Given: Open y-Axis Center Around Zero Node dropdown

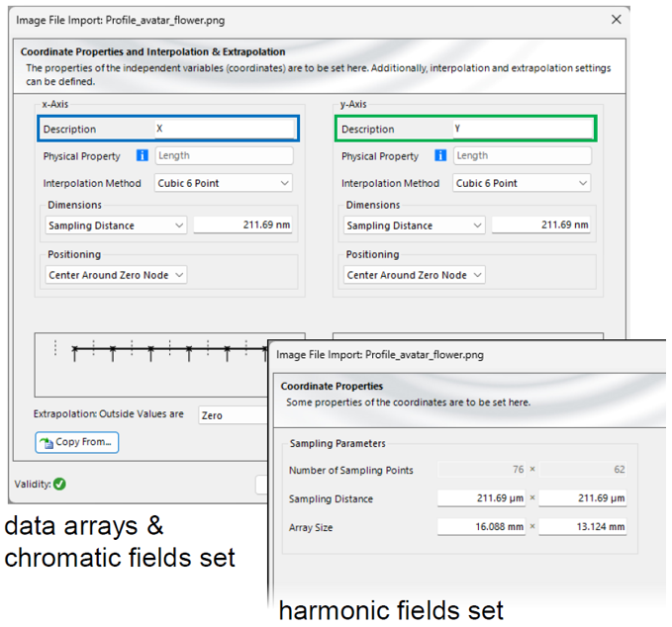Looking at the screenshot, I should point(415,275).
